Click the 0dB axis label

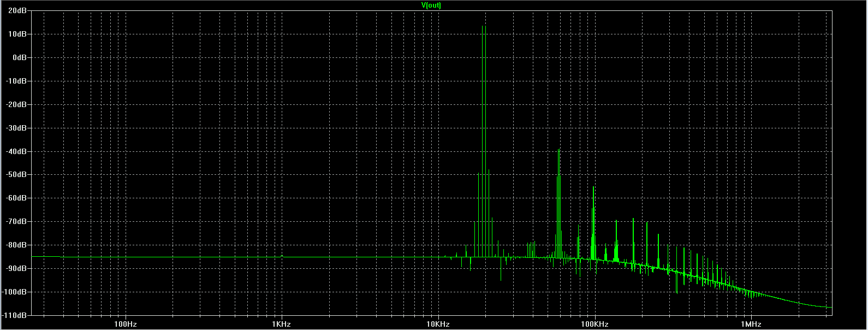pos(20,57)
